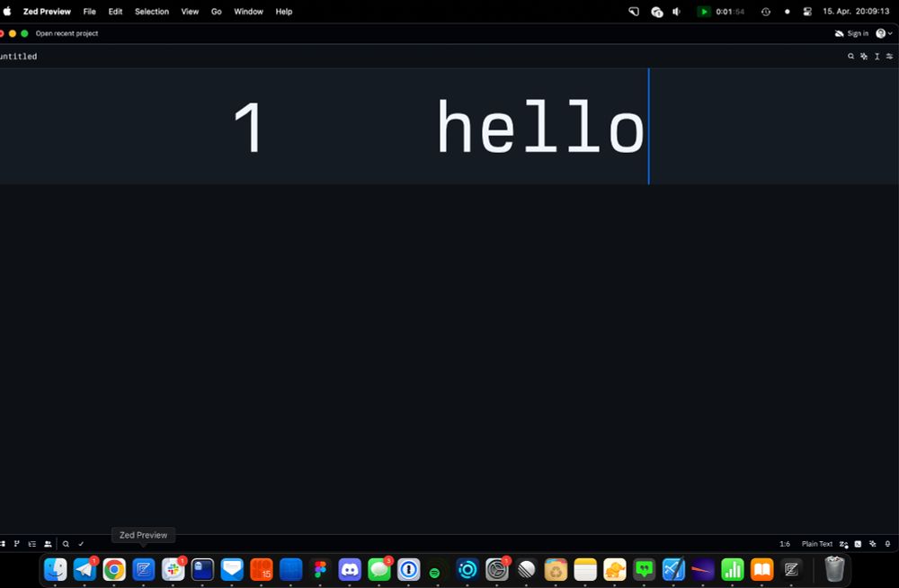Open the Zed Preview application menu

pos(47,12)
